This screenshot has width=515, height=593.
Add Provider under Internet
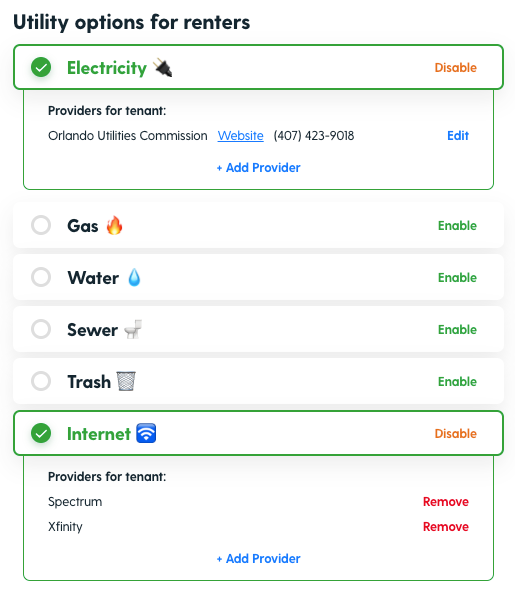click(x=258, y=559)
